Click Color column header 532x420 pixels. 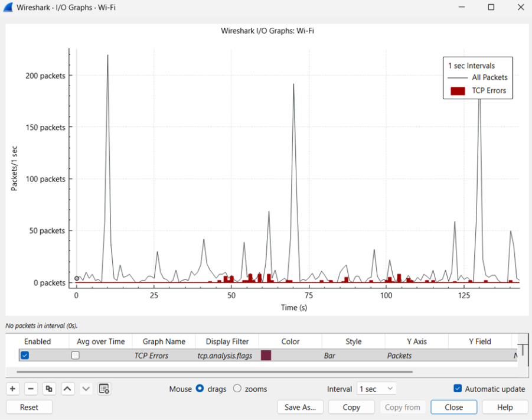[291, 341]
